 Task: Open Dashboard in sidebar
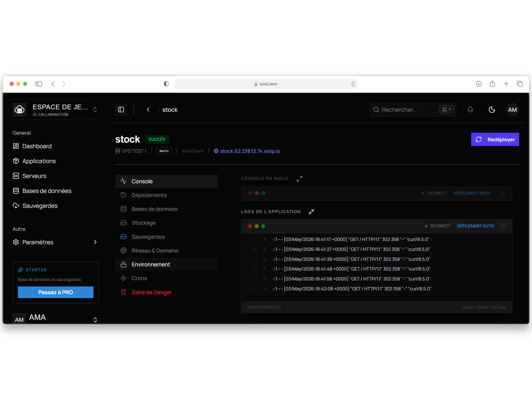pyautogui.click(x=55, y=146)
